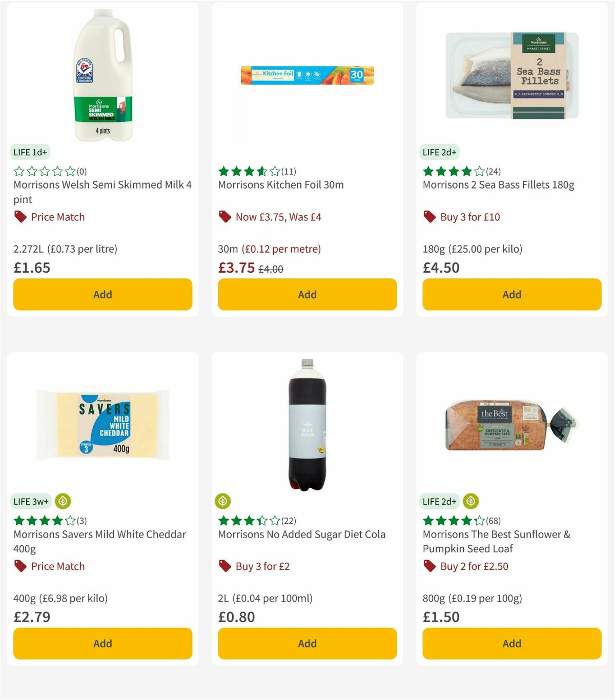Open the Buy 3 for £2 offer on Diet Cola
This screenshot has width=615, height=700.
pos(261,566)
